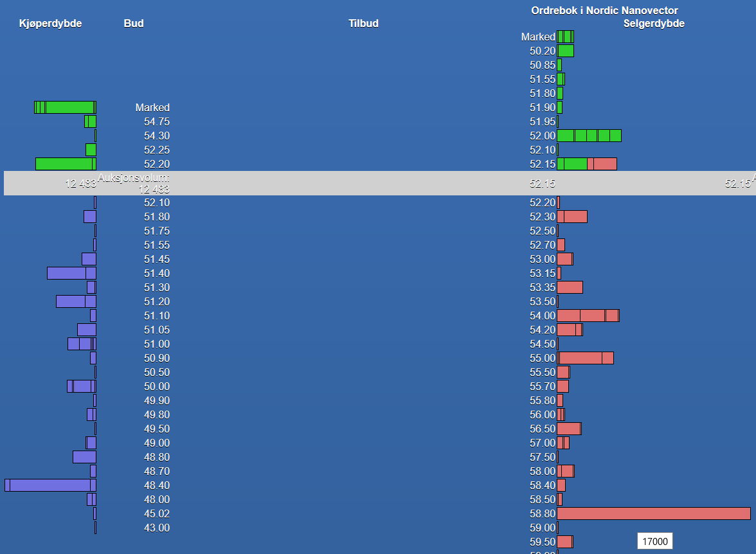Click the purple buyer depth bar at 48.80
This screenshot has height=554, width=756.
click(84, 457)
